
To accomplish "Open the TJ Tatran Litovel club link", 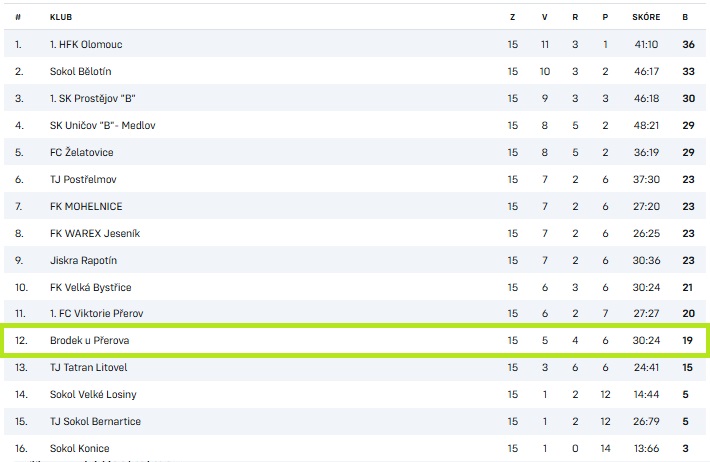I will click(90, 368).
